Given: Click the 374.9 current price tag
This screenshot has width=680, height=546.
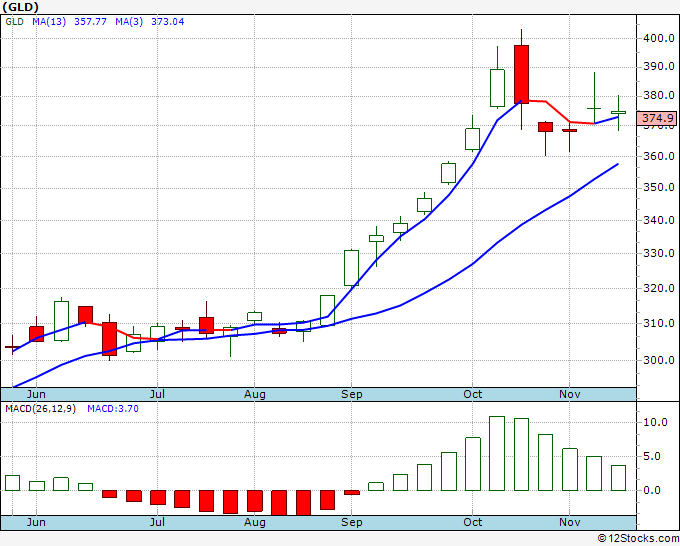Looking at the screenshot, I should pos(657,118).
